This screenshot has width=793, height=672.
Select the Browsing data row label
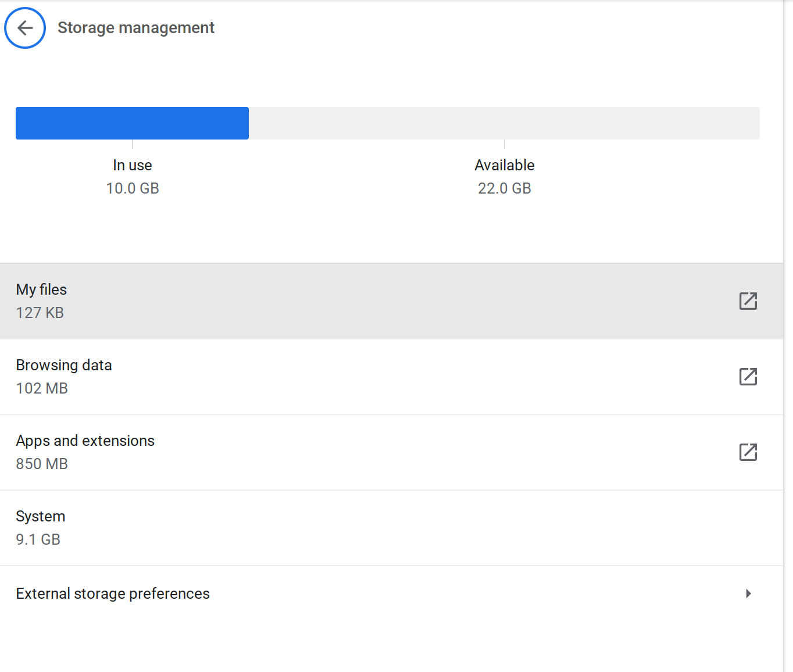[64, 365]
